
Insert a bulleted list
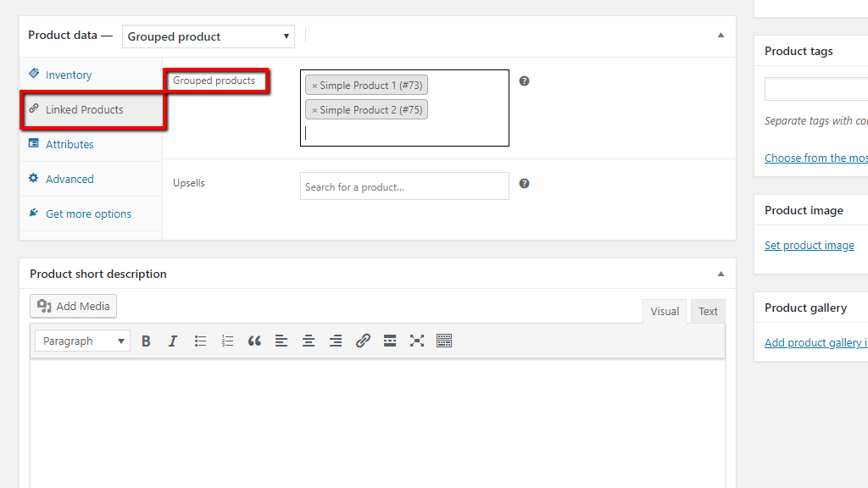coord(200,341)
